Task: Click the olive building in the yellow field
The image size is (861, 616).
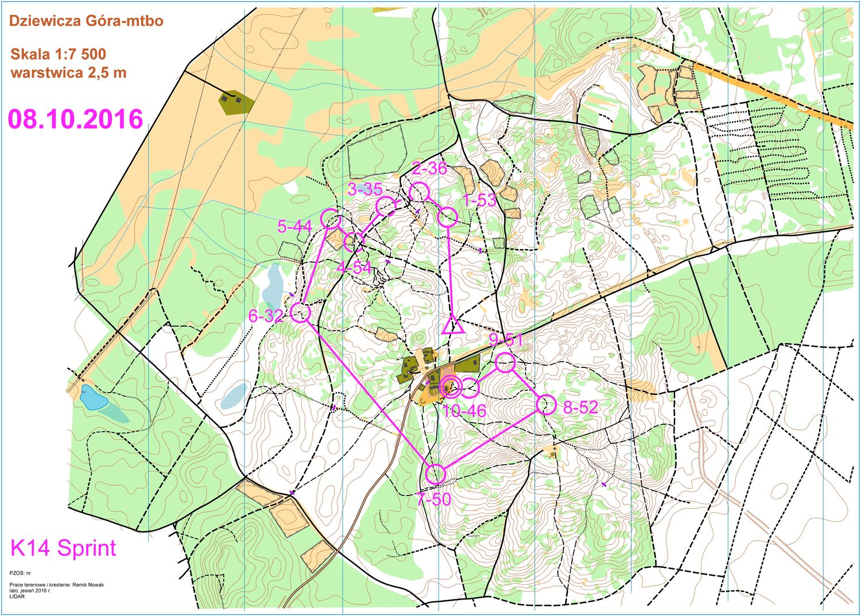Action: point(236,102)
